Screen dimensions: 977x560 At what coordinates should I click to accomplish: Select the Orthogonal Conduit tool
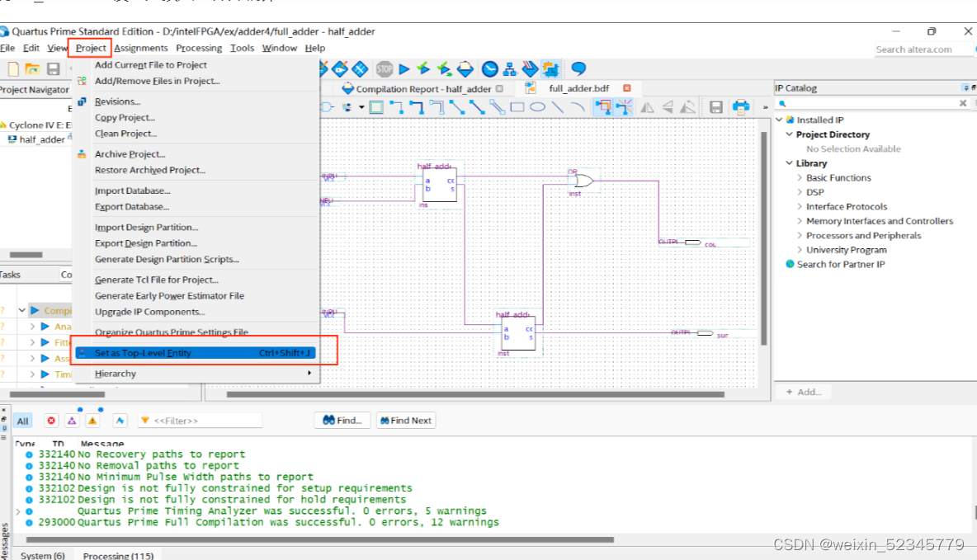437,107
